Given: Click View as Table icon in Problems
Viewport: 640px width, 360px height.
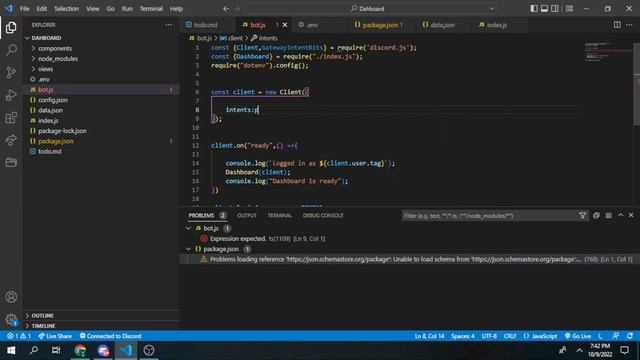Looking at the screenshot, I should tap(609, 216).
